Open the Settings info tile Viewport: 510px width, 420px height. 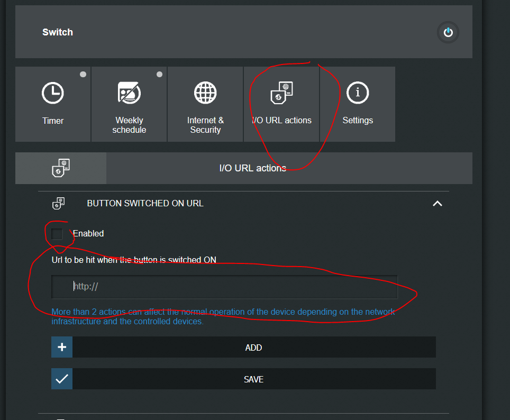[x=358, y=104]
